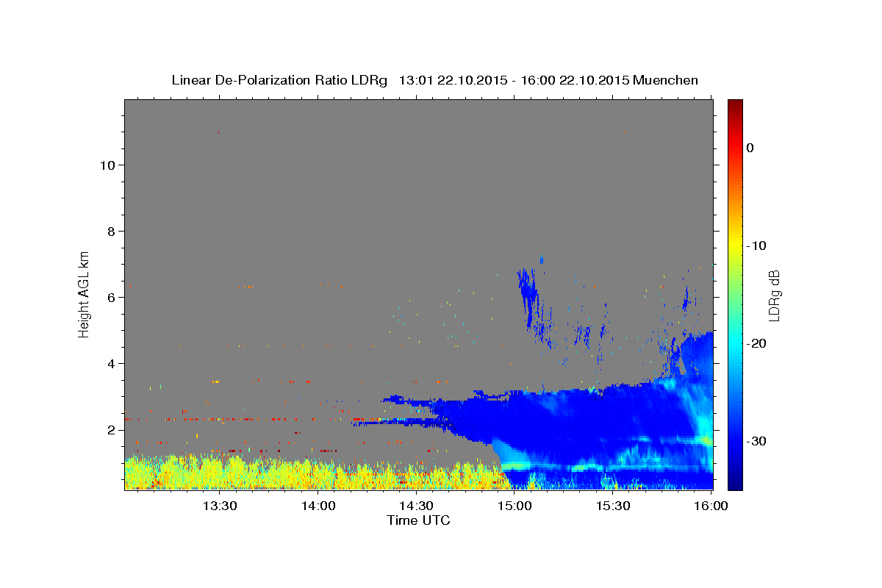The height and width of the screenshot is (588, 882).
Task: Click the 15:00 time tick label
Action: [514, 506]
